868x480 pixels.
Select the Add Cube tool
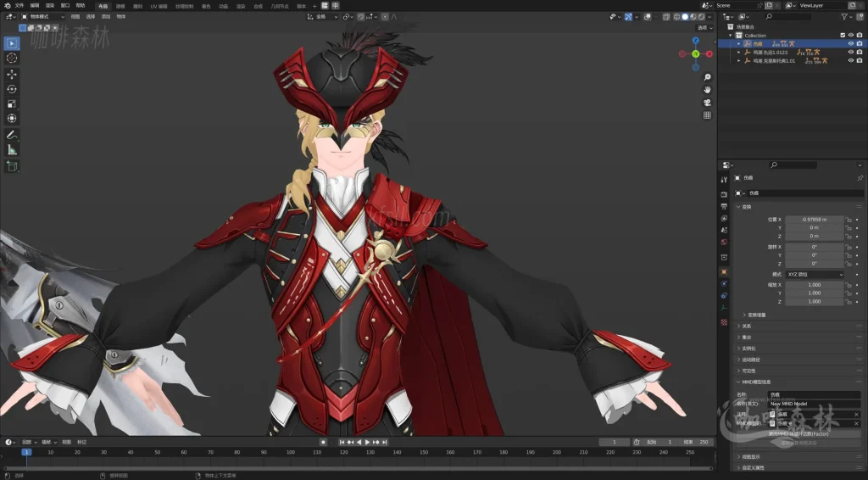click(12, 166)
